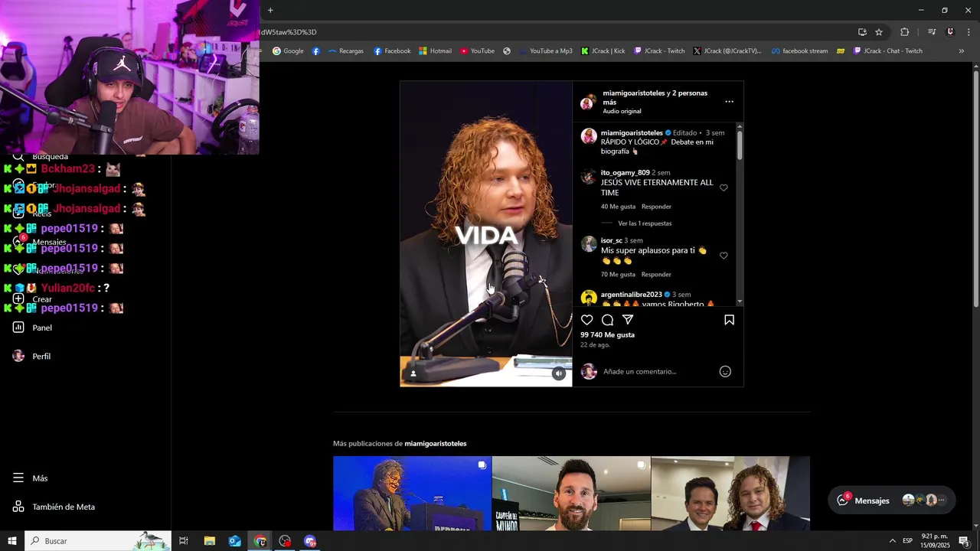Open File Explorer on taskbar
980x551 pixels.
209,541
